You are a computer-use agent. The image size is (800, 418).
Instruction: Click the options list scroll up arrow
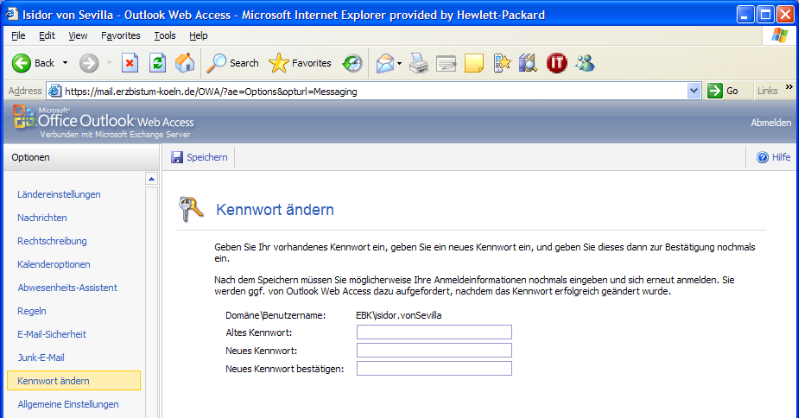(x=151, y=179)
